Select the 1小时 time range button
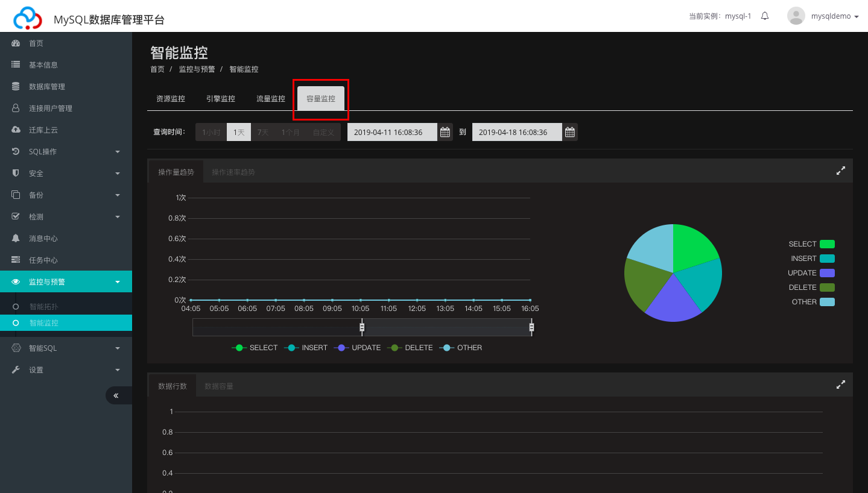The width and height of the screenshot is (868, 493). pyautogui.click(x=211, y=132)
